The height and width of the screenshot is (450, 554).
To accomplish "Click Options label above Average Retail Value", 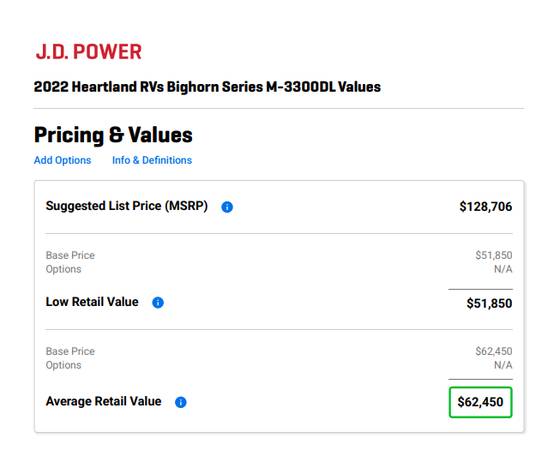I will 64,366.
